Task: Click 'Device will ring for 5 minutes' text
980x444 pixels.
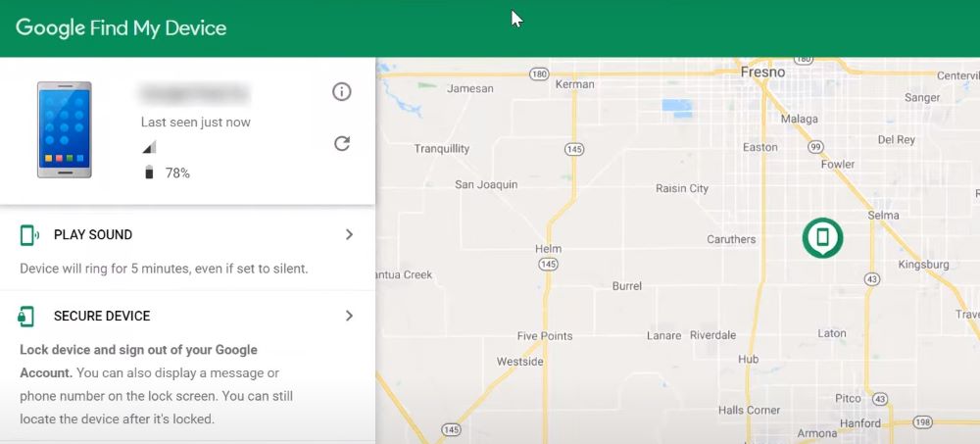Action: [165, 269]
